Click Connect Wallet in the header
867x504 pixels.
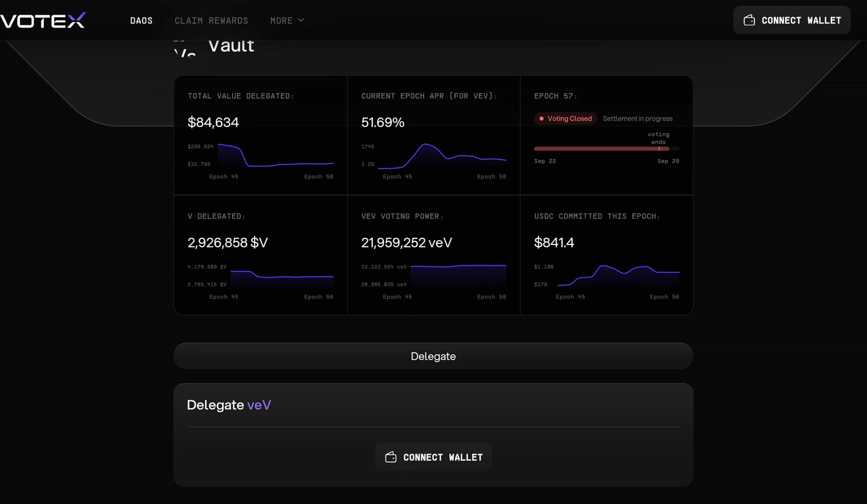(x=792, y=20)
